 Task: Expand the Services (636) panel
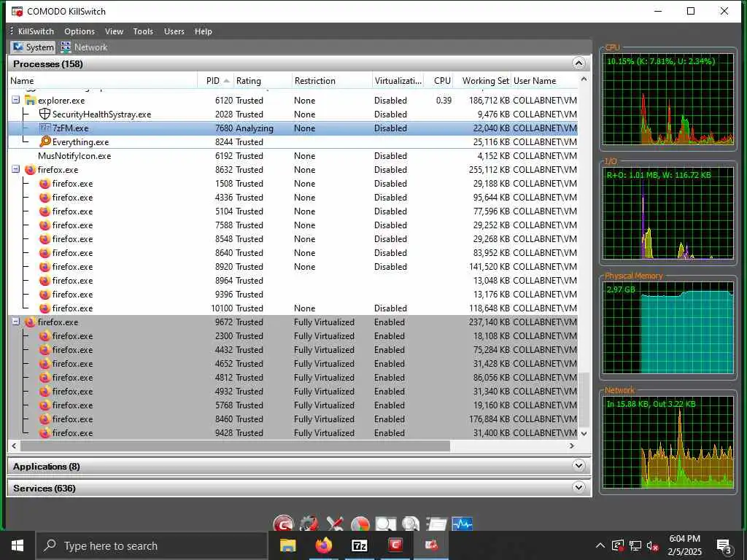click(x=578, y=487)
